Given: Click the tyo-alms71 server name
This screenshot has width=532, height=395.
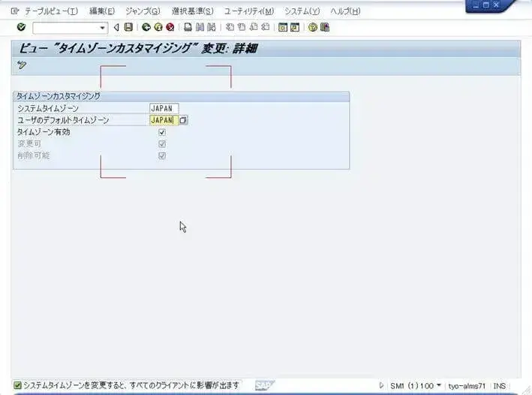Looking at the screenshot, I should 467,386.
